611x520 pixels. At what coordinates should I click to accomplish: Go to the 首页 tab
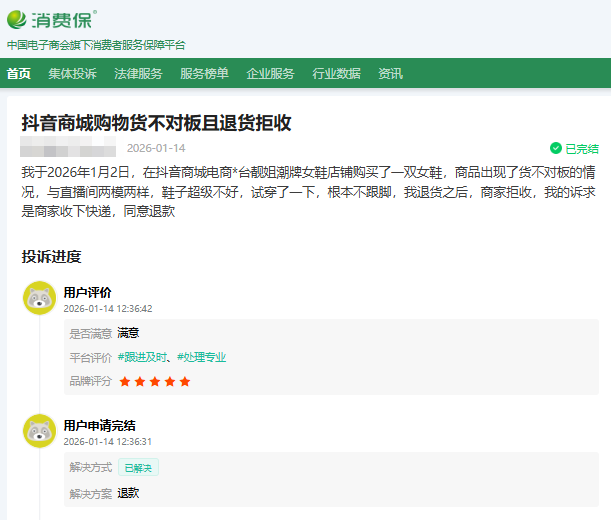click(x=19, y=74)
